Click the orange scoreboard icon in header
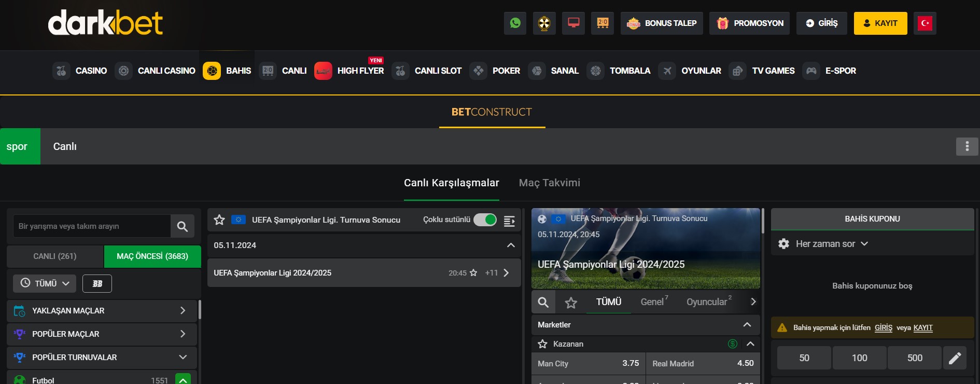Image resolution: width=980 pixels, height=384 pixels. 603,23
